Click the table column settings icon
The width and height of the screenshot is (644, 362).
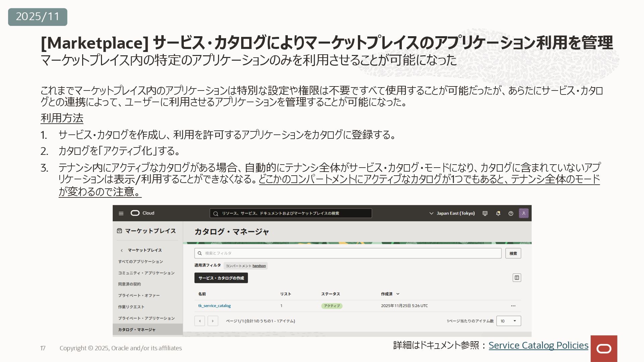(x=517, y=278)
